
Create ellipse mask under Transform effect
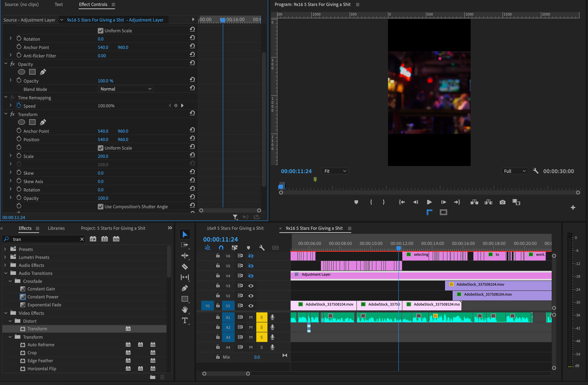tap(22, 122)
